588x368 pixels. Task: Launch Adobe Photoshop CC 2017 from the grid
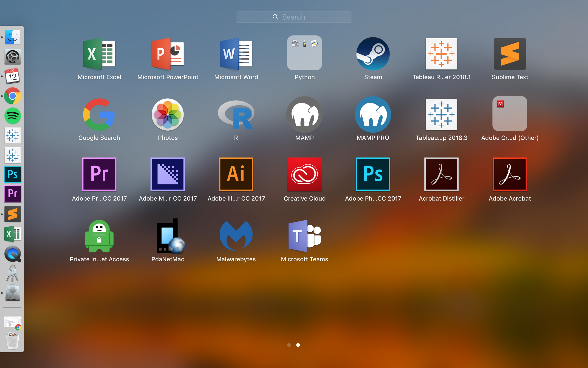[x=373, y=174]
